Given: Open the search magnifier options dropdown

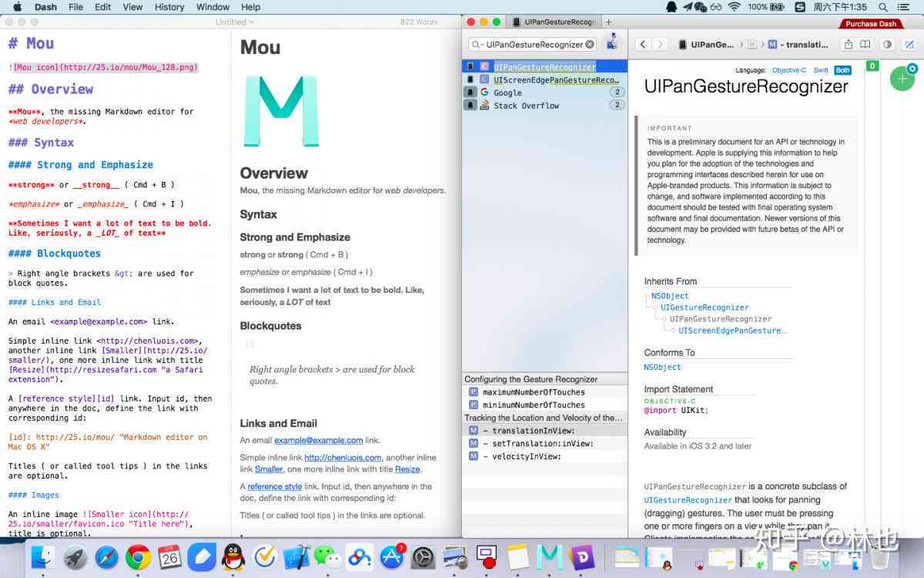Looking at the screenshot, I should tap(478, 45).
